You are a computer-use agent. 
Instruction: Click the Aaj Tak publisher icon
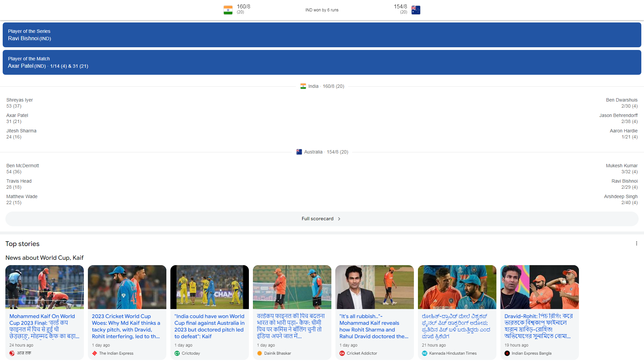(12, 353)
